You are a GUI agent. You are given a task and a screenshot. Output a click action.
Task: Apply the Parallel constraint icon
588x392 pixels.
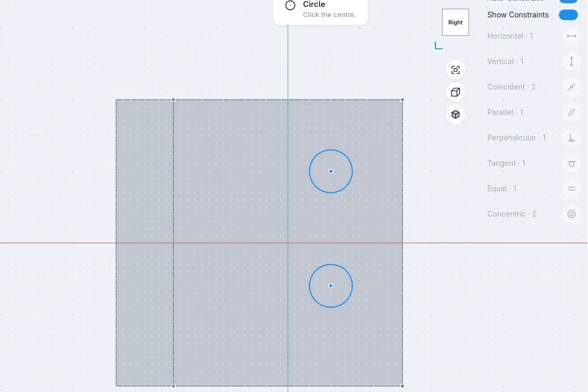point(571,112)
